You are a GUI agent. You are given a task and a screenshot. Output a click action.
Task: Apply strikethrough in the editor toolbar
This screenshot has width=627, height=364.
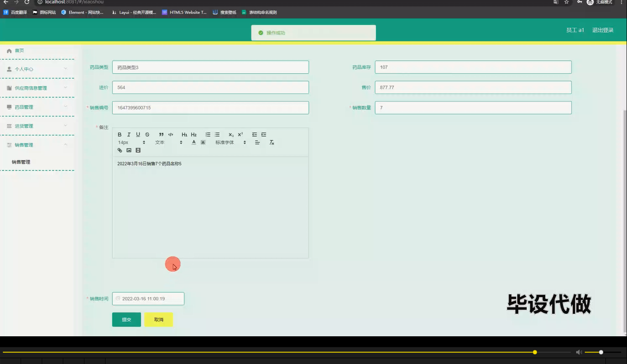[147, 134]
